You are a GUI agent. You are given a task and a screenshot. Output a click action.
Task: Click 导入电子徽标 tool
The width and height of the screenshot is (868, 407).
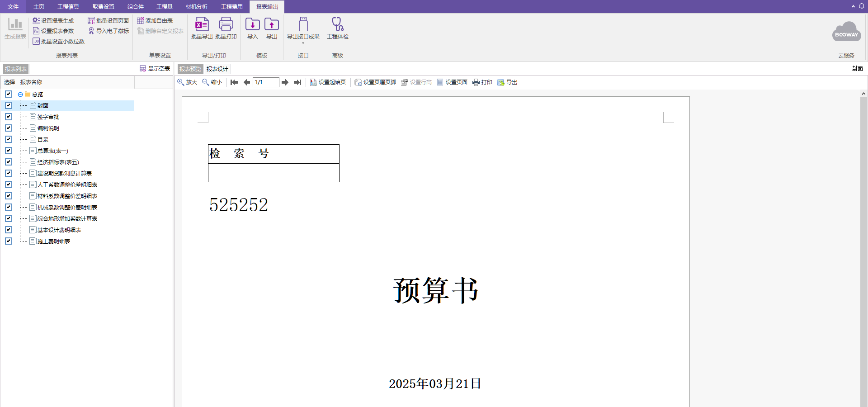click(x=108, y=31)
